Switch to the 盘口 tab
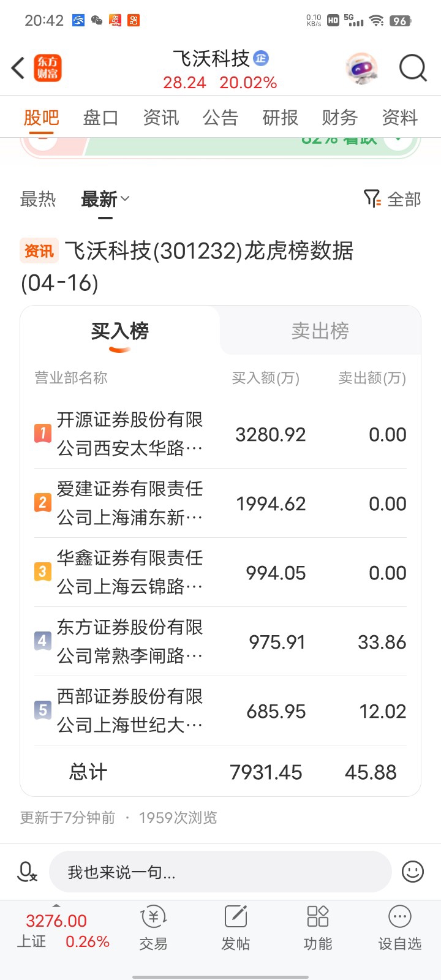The image size is (441, 980). pos(101,117)
